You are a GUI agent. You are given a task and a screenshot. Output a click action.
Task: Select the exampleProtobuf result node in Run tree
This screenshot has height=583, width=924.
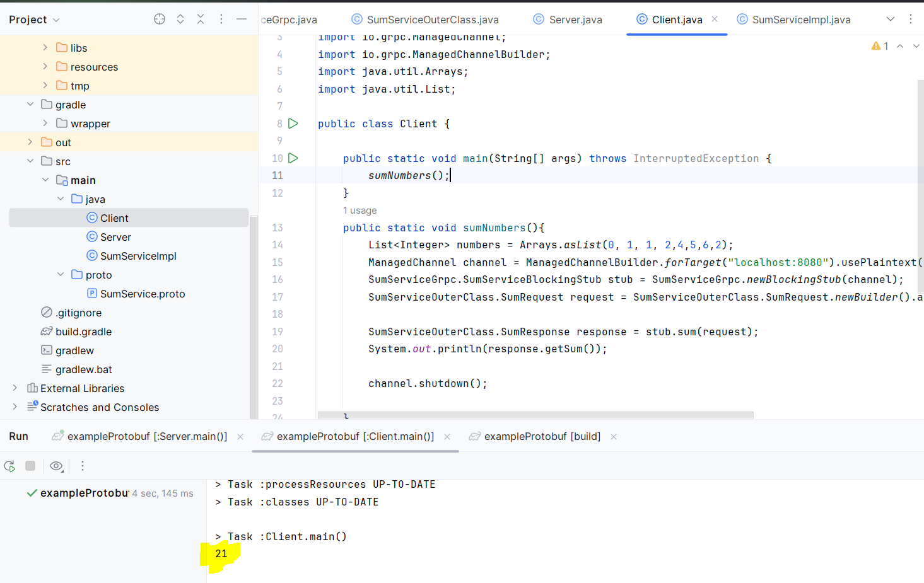tap(110, 494)
